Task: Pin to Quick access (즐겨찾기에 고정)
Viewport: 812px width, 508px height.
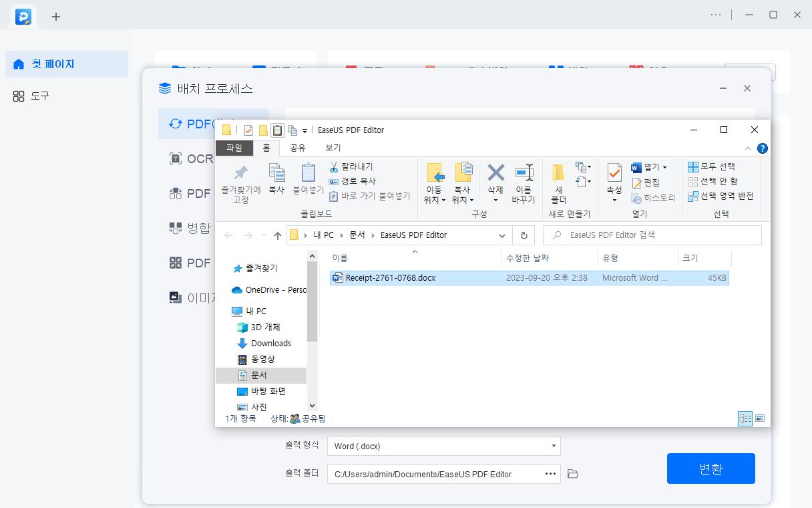Action: coord(241,184)
